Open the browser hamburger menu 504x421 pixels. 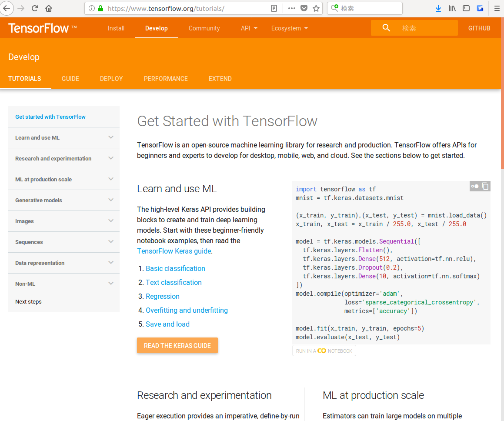tap(497, 8)
